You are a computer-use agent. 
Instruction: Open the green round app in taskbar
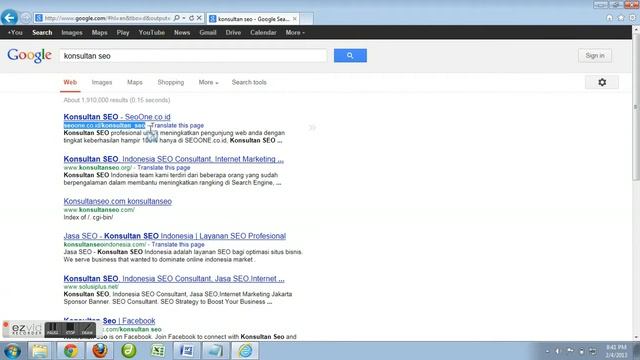tap(129, 351)
